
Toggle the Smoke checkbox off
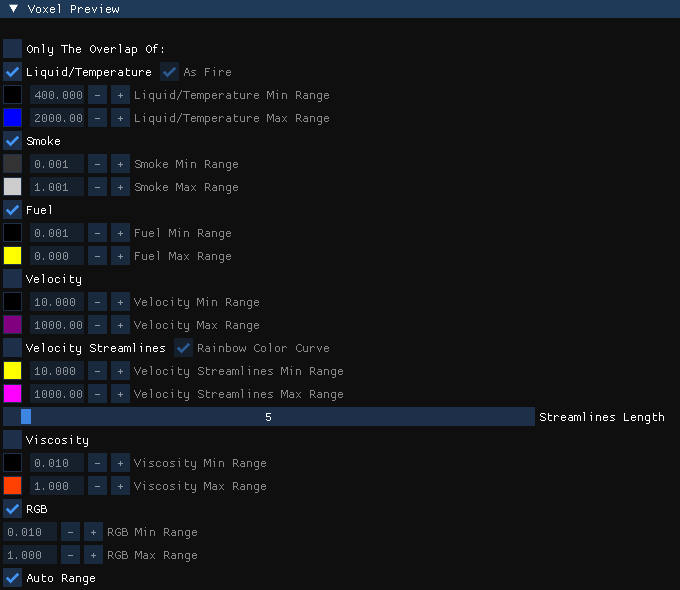pyautogui.click(x=13, y=141)
